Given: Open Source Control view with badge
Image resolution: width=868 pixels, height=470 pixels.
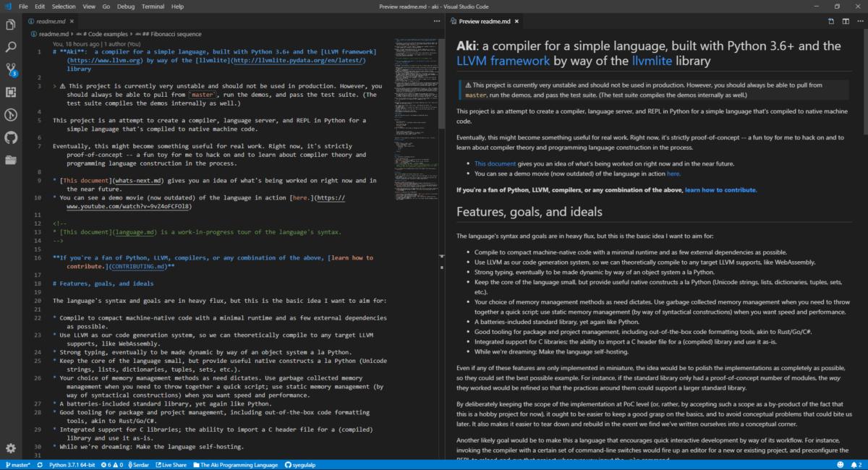Looking at the screenshot, I should [11, 70].
